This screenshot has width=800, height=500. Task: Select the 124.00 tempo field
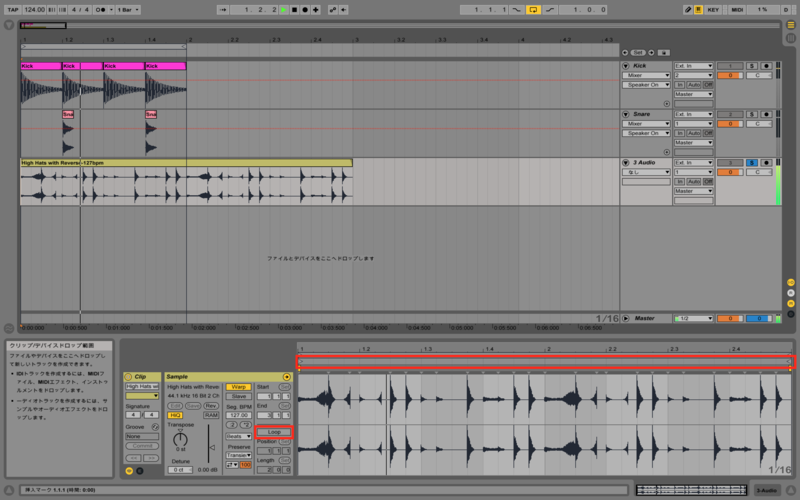pos(34,10)
